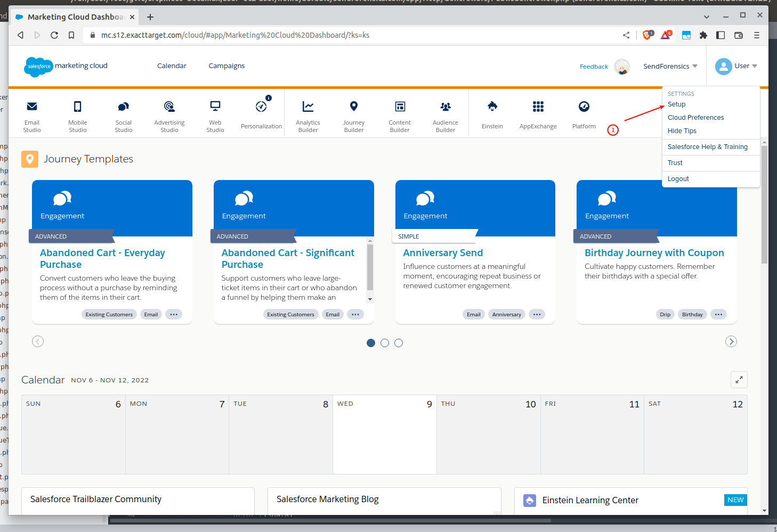Show more tags on Abandoned Cart Significant card
Screen dimensions: 777x532
[x=355, y=314]
